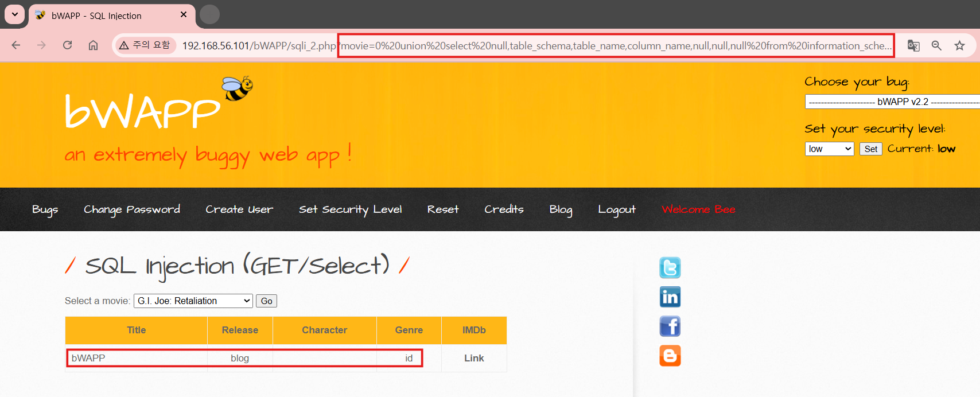Open the tab search dropdown

(x=15, y=14)
